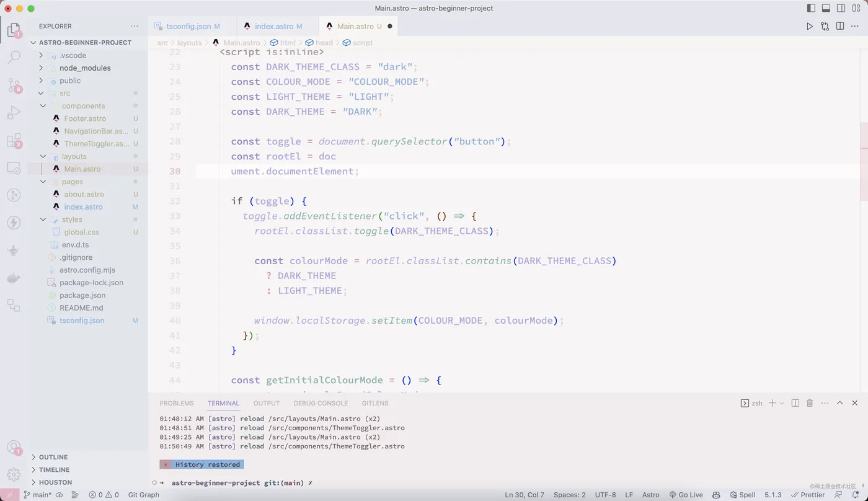
Task: Open the Source Control view icon
Action: coord(13,85)
